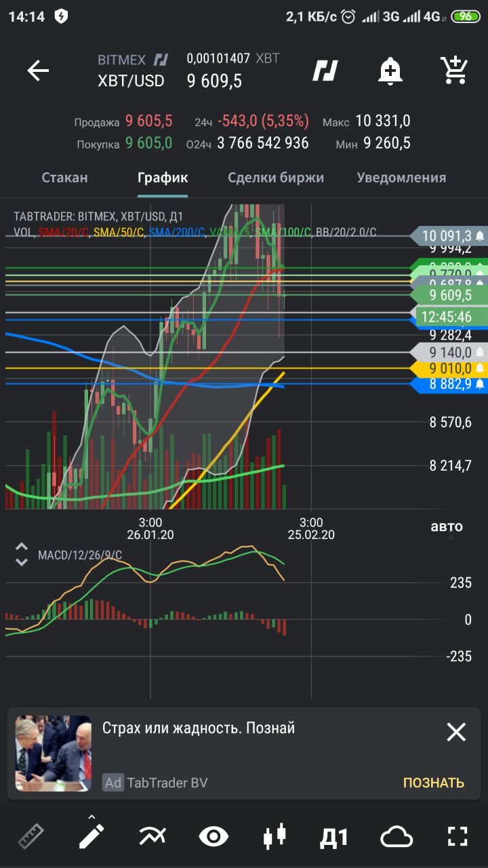Tap bell on the 9 140,0 alert
The image size is (488, 868).
480,352
